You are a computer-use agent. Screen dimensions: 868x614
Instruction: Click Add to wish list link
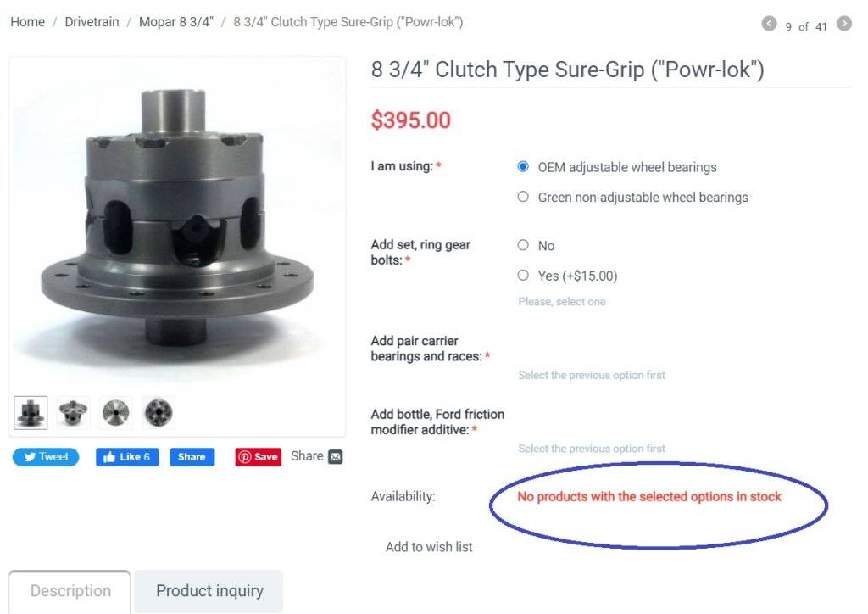tap(429, 547)
